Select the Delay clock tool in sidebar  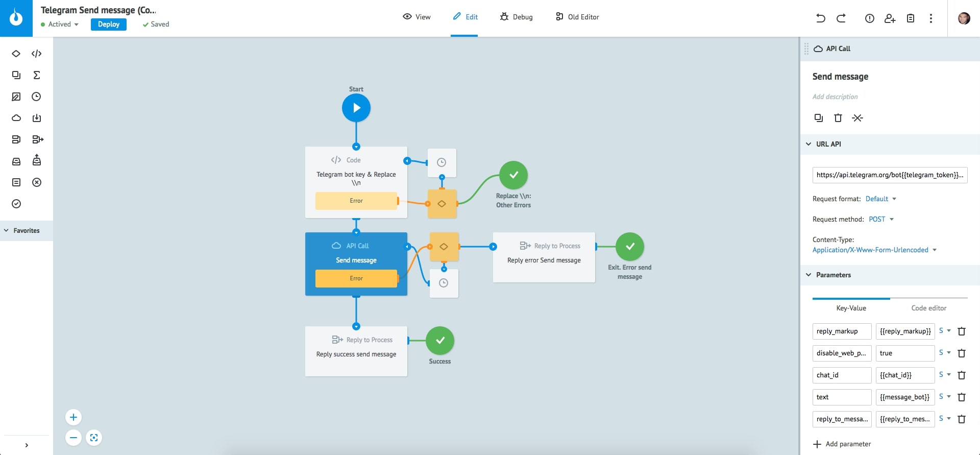pos(37,97)
